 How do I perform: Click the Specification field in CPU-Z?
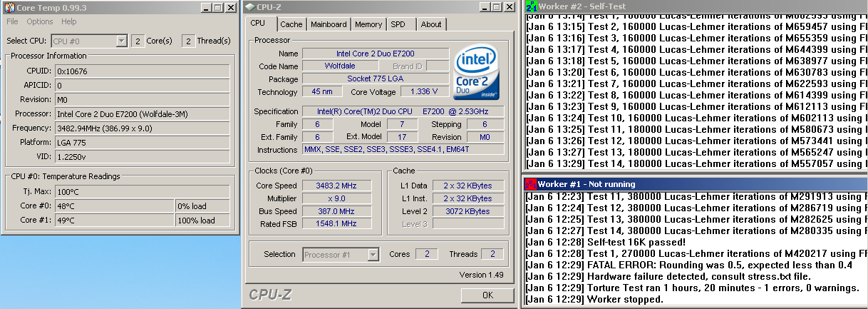coord(403,111)
